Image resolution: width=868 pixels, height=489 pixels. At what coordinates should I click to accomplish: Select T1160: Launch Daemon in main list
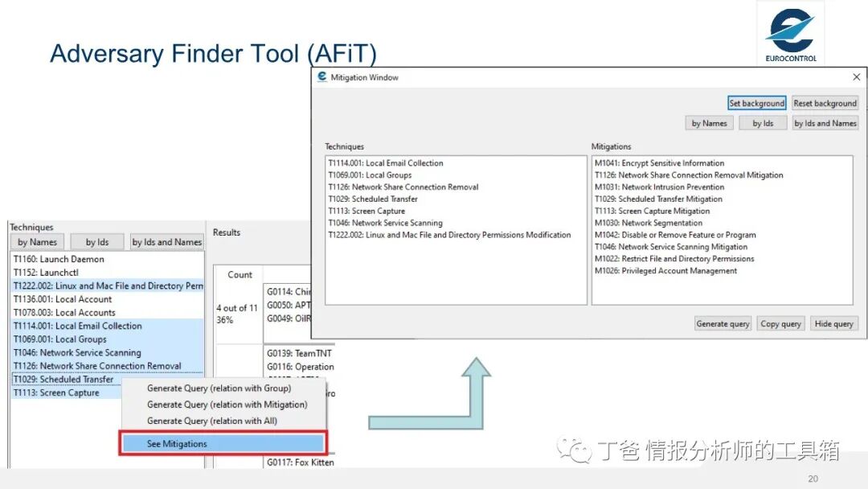click(107, 259)
